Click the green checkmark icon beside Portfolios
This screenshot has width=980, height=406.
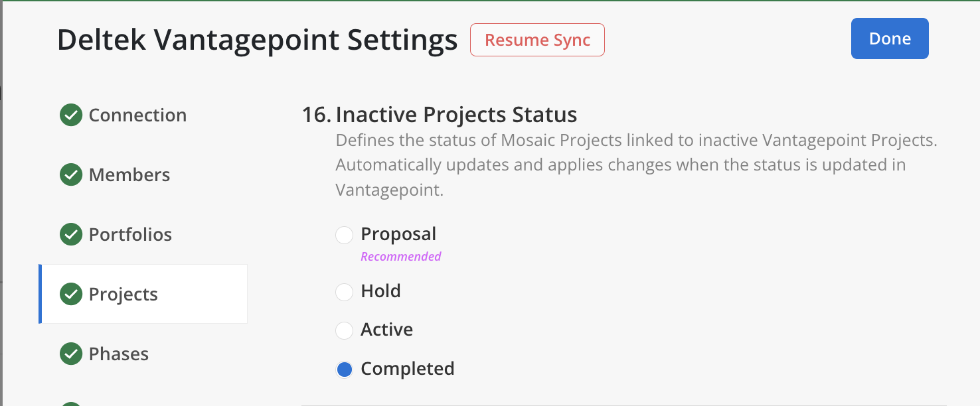71,234
